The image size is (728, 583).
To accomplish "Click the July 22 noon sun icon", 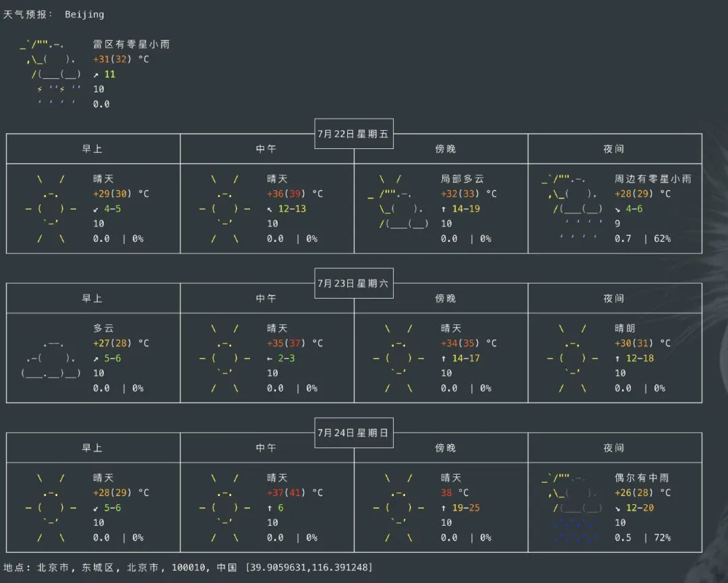I will (225, 209).
